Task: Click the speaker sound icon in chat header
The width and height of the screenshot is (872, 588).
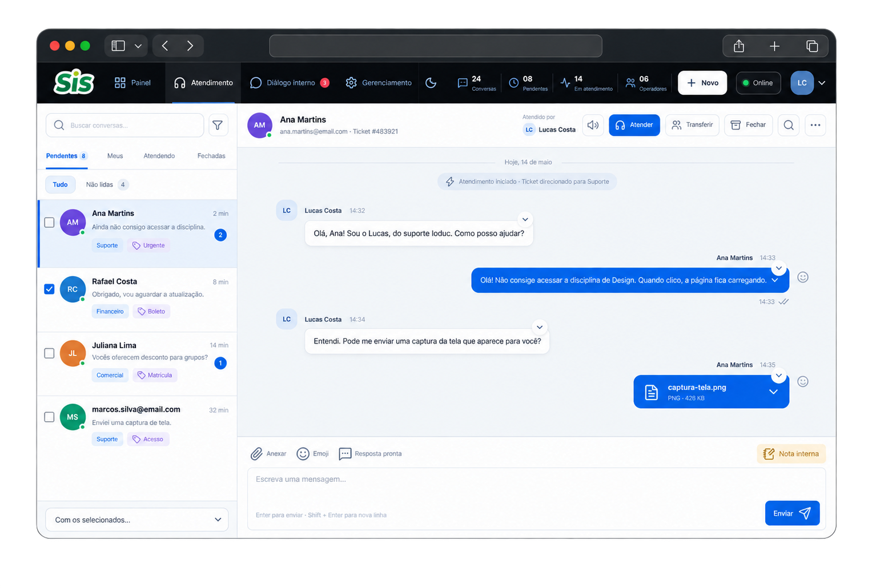Action: click(x=593, y=125)
